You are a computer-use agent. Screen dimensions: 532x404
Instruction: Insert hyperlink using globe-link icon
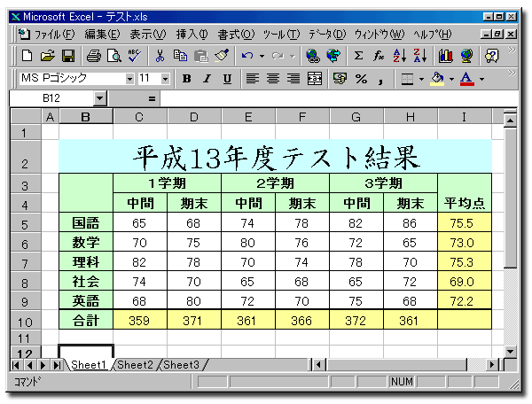312,56
